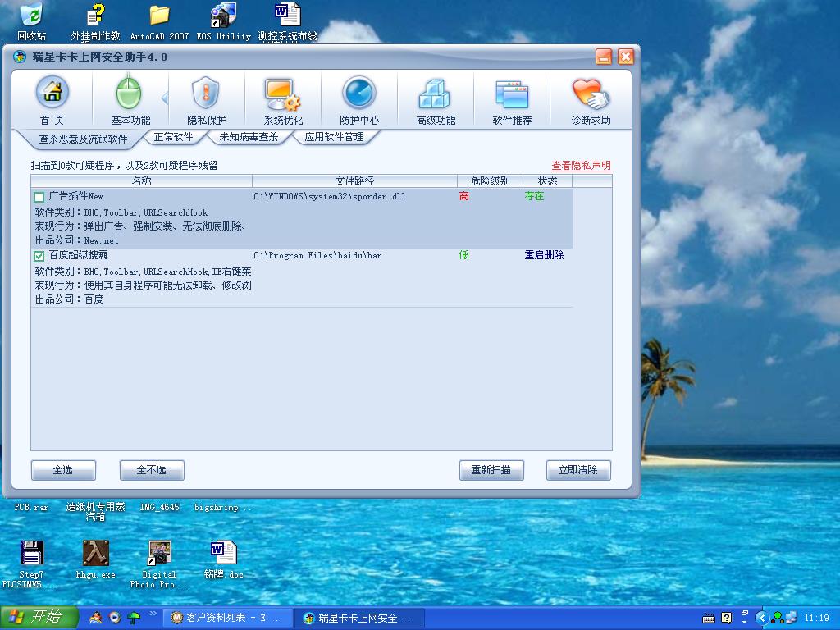Open the 应用软件管理 tab
The height and width of the screenshot is (630, 840).
tap(334, 137)
